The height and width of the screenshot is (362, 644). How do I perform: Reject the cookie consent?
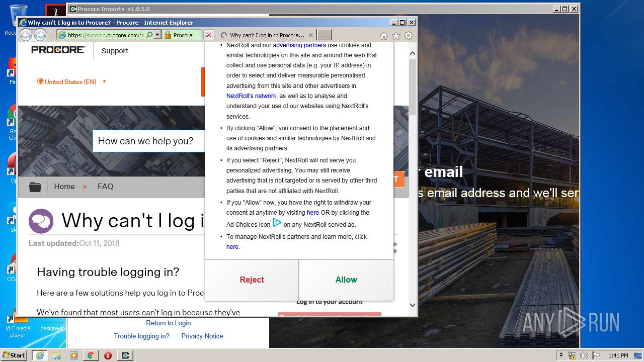click(x=252, y=280)
